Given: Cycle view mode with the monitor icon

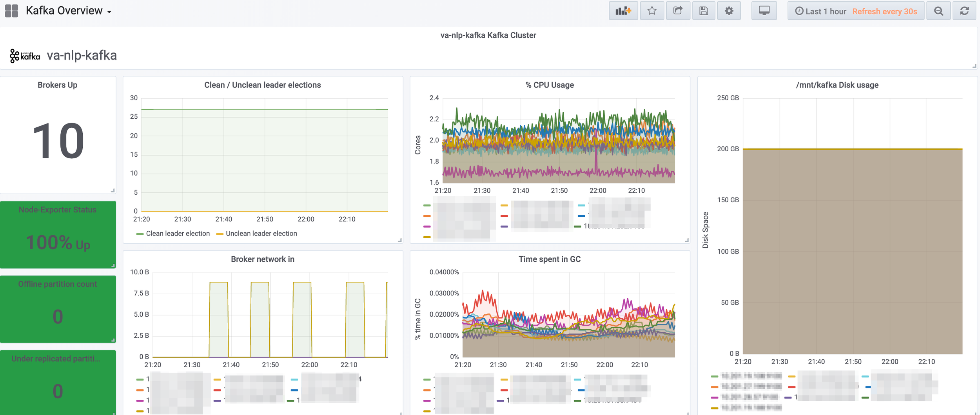Looking at the screenshot, I should pyautogui.click(x=764, y=11).
